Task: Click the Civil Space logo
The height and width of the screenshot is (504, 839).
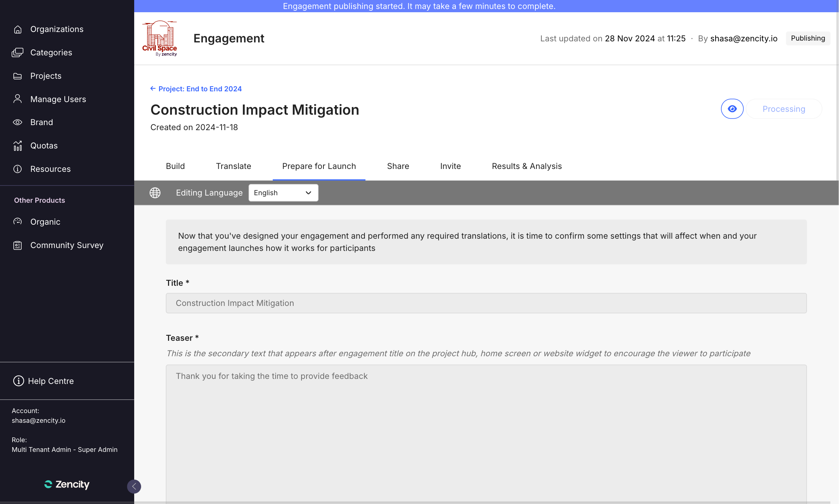Action: pyautogui.click(x=160, y=38)
